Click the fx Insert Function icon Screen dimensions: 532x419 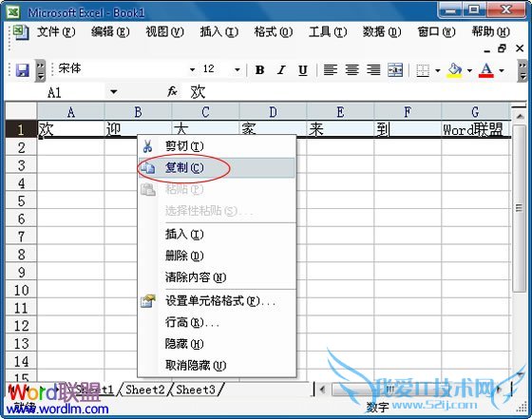pyautogui.click(x=172, y=91)
